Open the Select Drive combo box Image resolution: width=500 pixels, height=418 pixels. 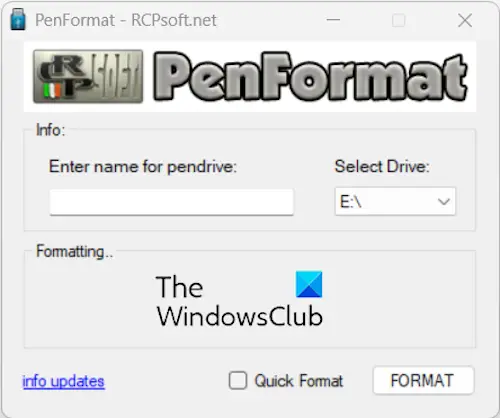click(x=395, y=201)
